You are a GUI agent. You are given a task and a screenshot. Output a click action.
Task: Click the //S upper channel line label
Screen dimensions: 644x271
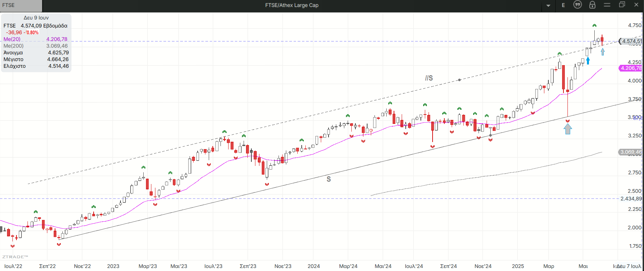(x=429, y=78)
